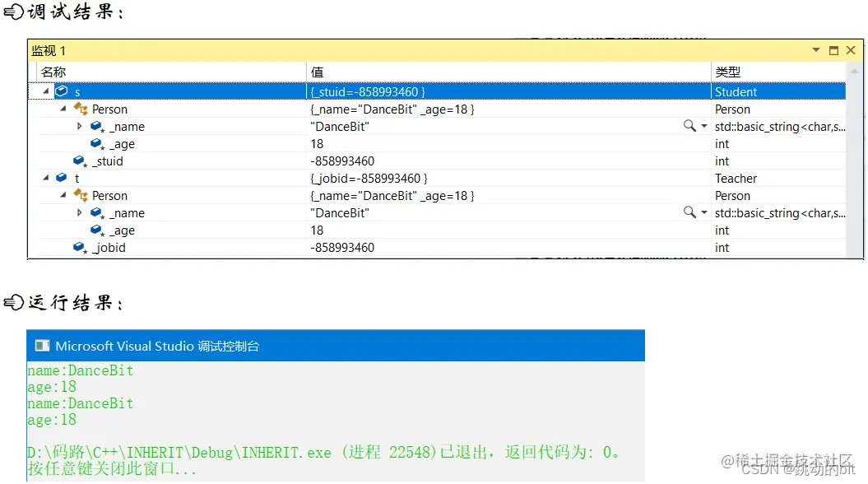
Task: Select Person type cell under s
Action: tap(732, 109)
